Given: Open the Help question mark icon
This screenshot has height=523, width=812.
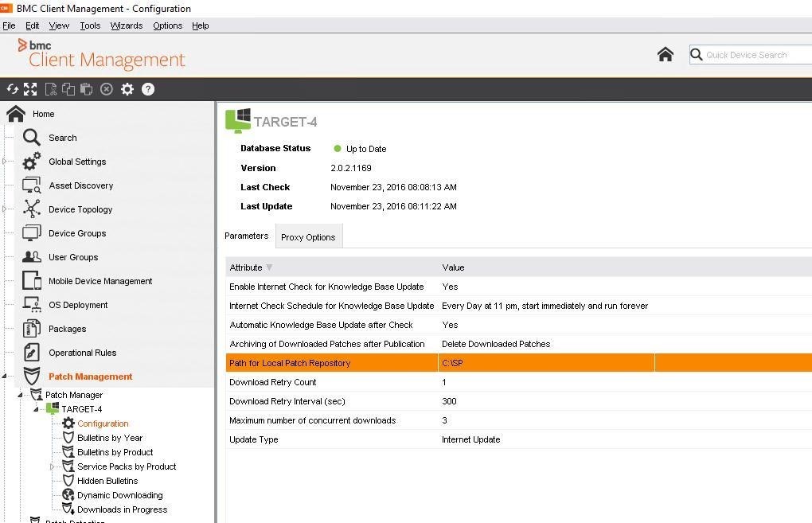Looking at the screenshot, I should 148,89.
